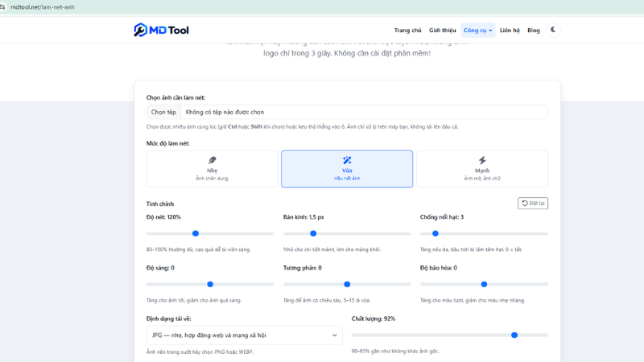Adjust the Tương phản slider
The height and width of the screenshot is (362, 644).
point(347,285)
